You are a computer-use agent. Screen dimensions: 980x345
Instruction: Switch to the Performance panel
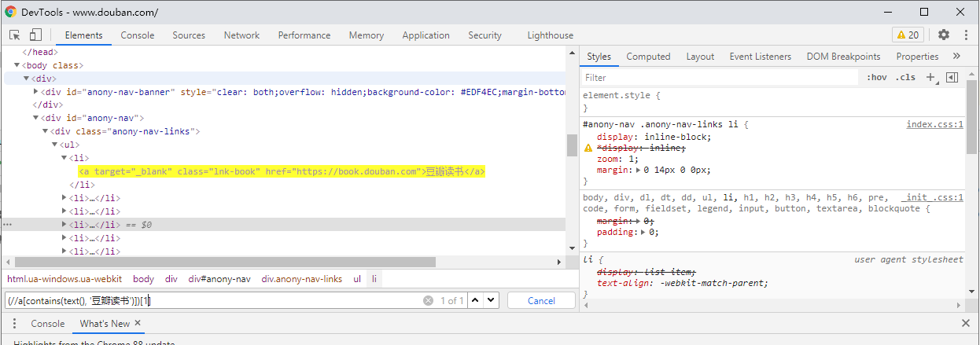pos(304,35)
